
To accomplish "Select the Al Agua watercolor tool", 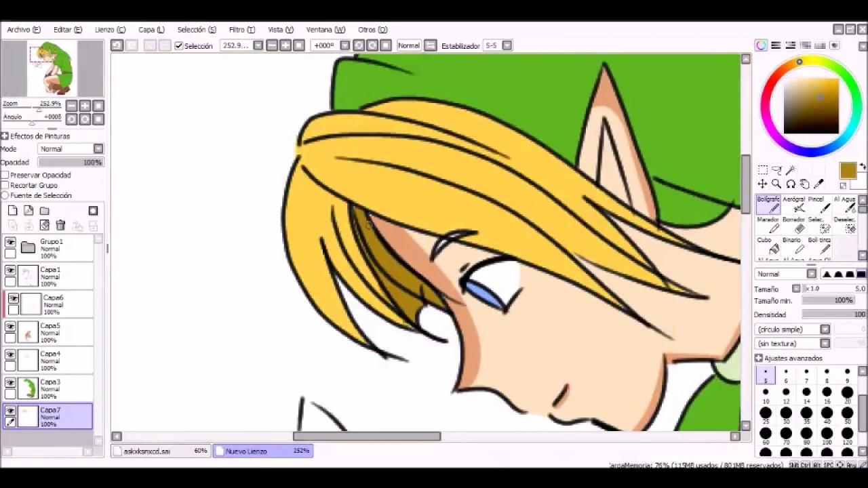I will (844, 205).
